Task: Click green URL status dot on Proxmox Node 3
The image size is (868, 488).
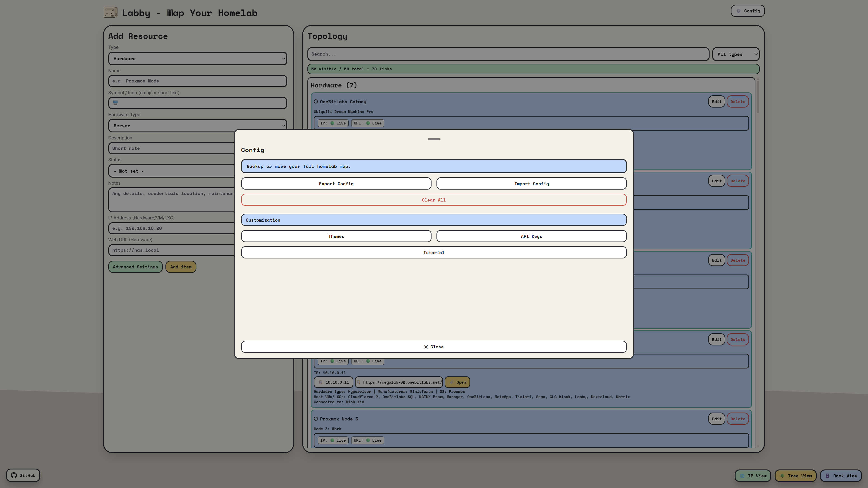Action: [x=368, y=441]
